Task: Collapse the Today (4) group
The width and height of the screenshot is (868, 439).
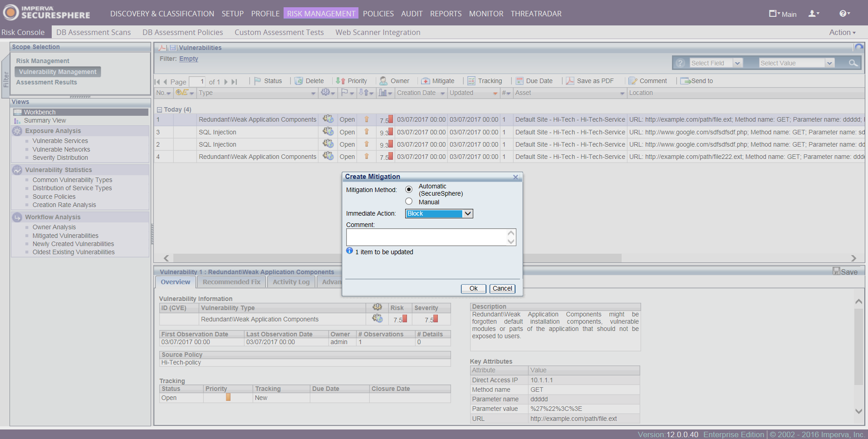Action: [159, 109]
